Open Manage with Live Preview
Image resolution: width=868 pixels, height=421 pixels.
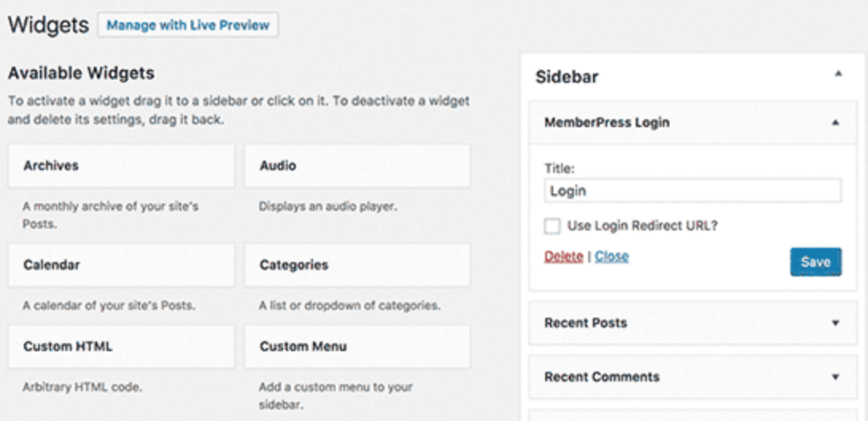pyautogui.click(x=188, y=25)
